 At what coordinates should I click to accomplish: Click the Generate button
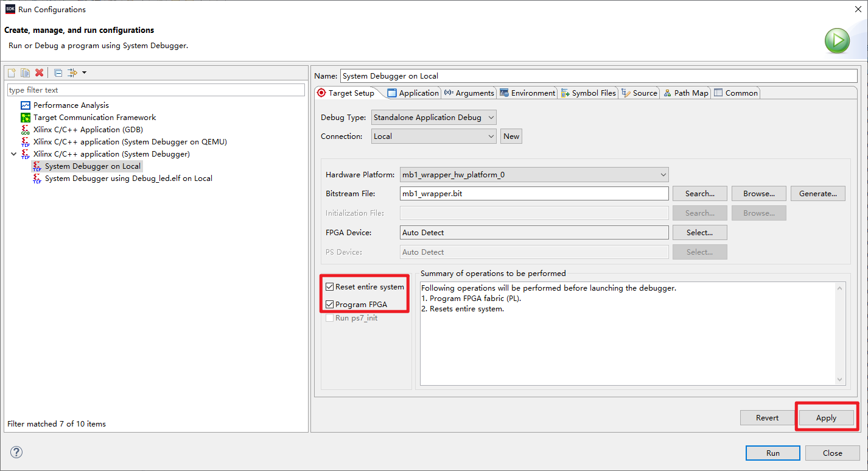818,194
